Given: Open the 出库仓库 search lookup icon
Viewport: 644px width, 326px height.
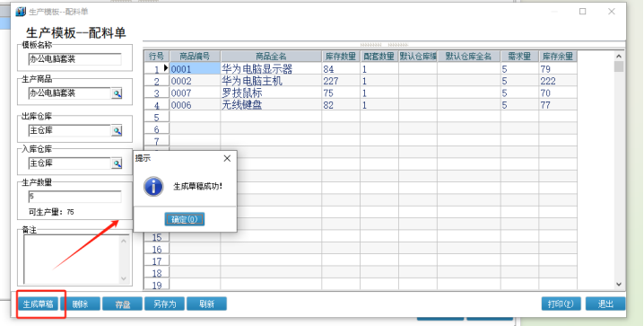Looking at the screenshot, I should (117, 131).
